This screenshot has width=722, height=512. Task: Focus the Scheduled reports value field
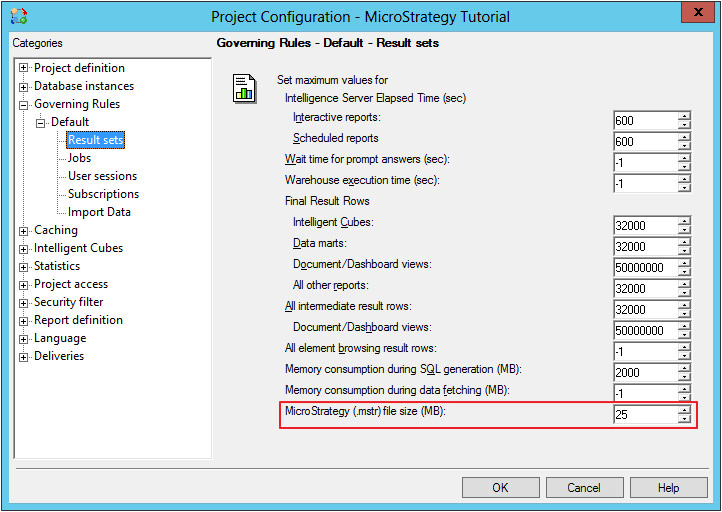coord(646,142)
